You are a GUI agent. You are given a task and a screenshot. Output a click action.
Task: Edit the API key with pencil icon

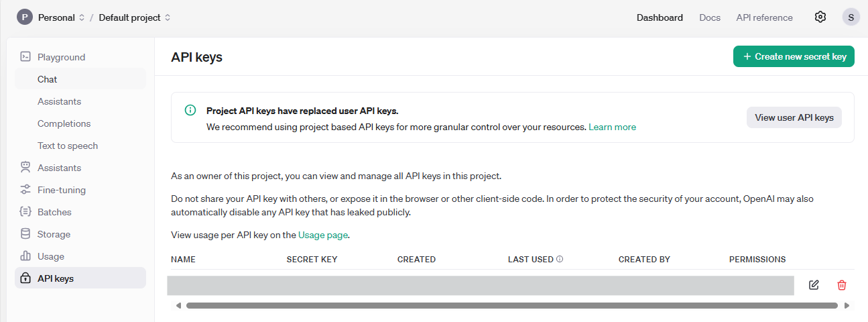click(814, 285)
